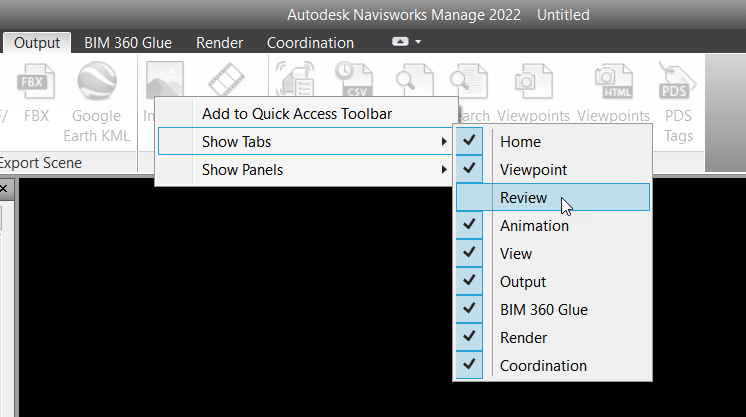Click the CSV timeliner export icon
The height and width of the screenshot is (417, 746).
click(x=354, y=79)
